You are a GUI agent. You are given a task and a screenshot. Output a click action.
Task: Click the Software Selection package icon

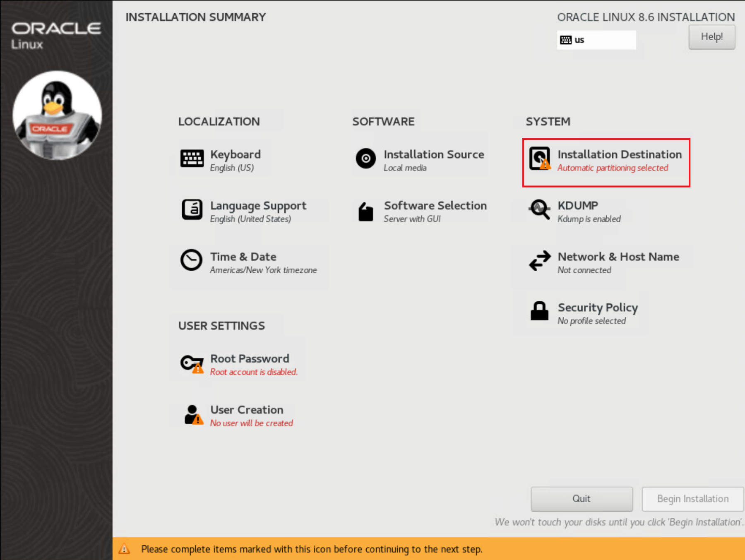coord(366,212)
